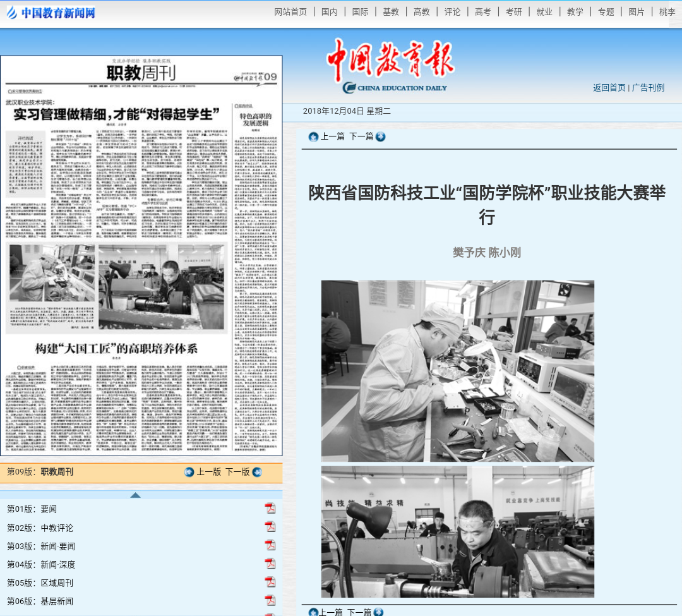Click the soldering competition photo in the article
682x616 pixels.
click(x=458, y=370)
